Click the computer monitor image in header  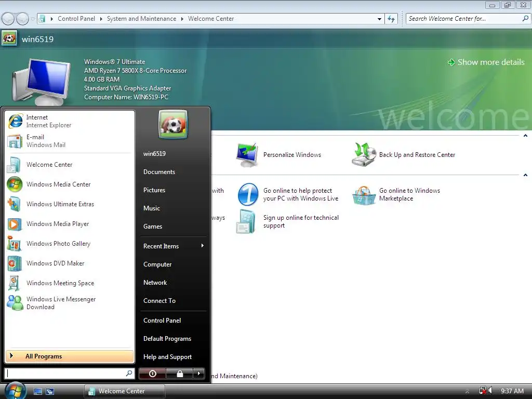coord(42,82)
